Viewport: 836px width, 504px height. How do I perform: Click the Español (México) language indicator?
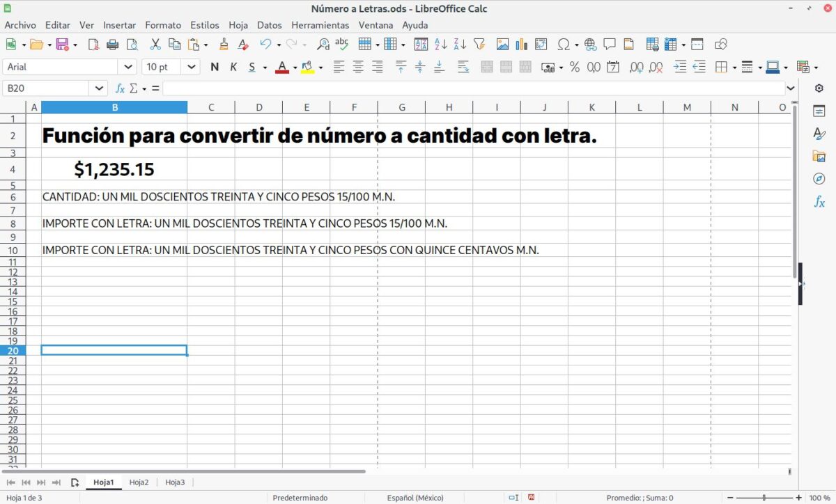(415, 498)
